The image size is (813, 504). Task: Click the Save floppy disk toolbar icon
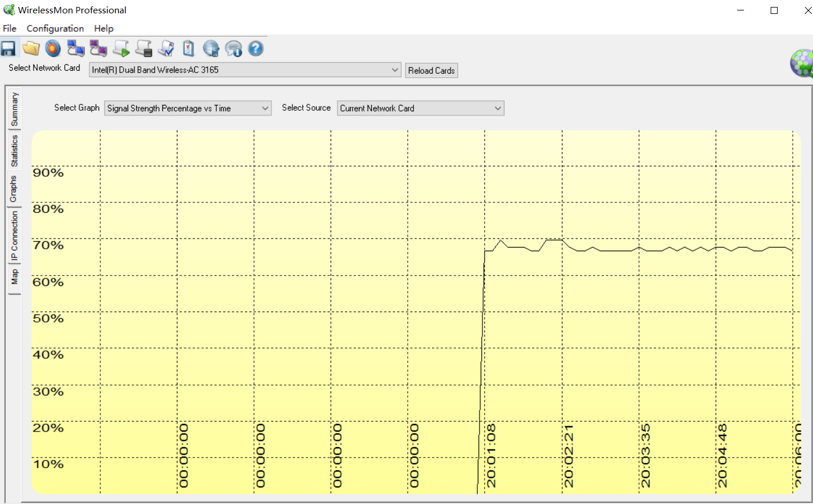(x=8, y=49)
